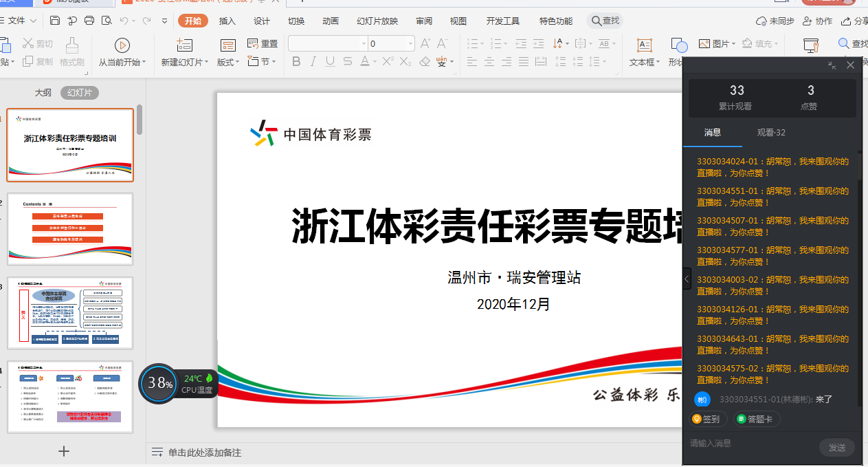The width and height of the screenshot is (868, 467).
Task: Insert a Text Box (文本框) icon
Action: (644, 45)
